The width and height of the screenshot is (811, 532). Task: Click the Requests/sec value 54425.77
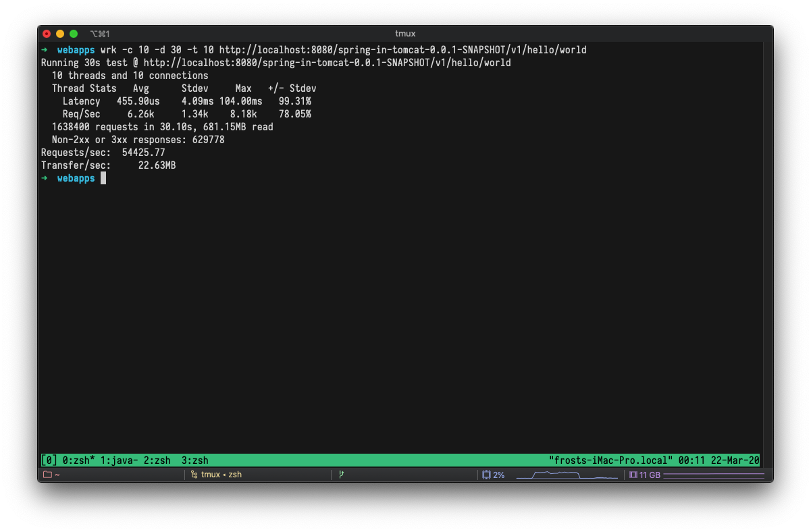[144, 153]
